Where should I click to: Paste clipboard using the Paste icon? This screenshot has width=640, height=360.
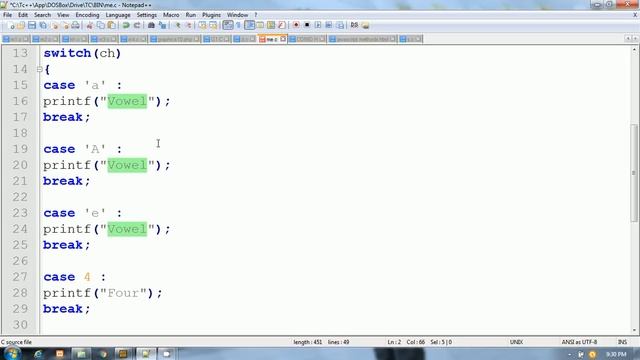point(111,25)
